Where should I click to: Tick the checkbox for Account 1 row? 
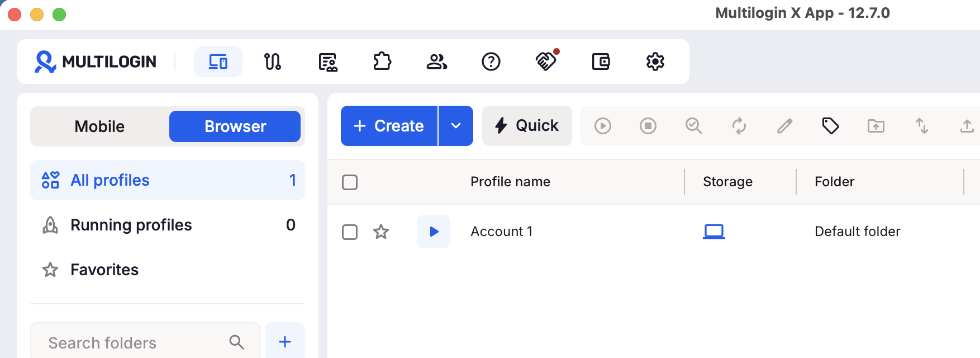point(350,232)
